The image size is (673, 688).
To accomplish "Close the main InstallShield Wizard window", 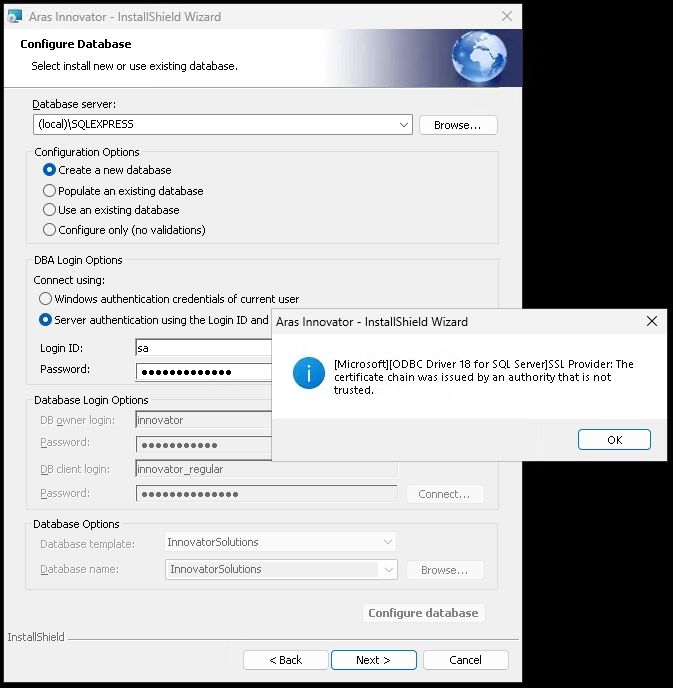I will coord(507,16).
